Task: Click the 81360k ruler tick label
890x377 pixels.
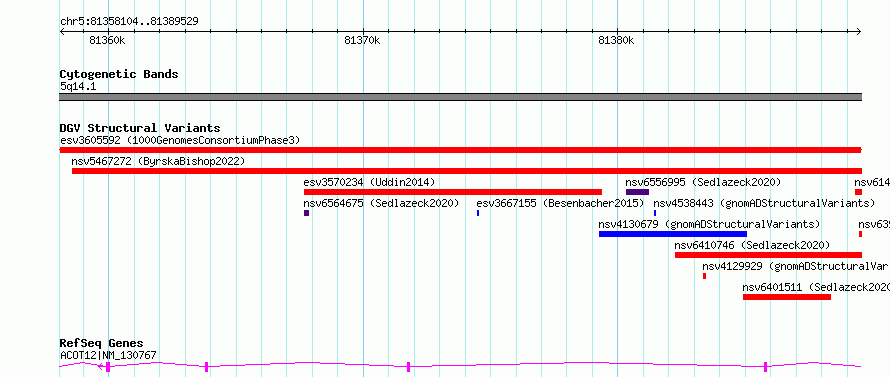Action: click(x=107, y=41)
